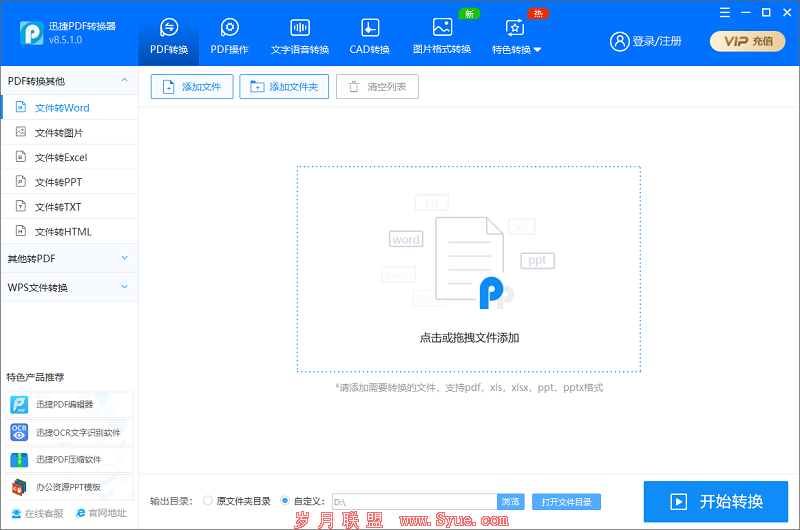Click the drop zone 点击或拖拽文件添加
800x530 pixels.
(469, 269)
